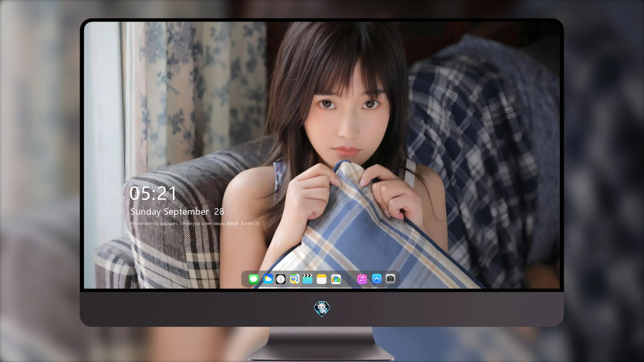Open the Videos clapperboard app
The height and width of the screenshot is (362, 644).
(308, 279)
